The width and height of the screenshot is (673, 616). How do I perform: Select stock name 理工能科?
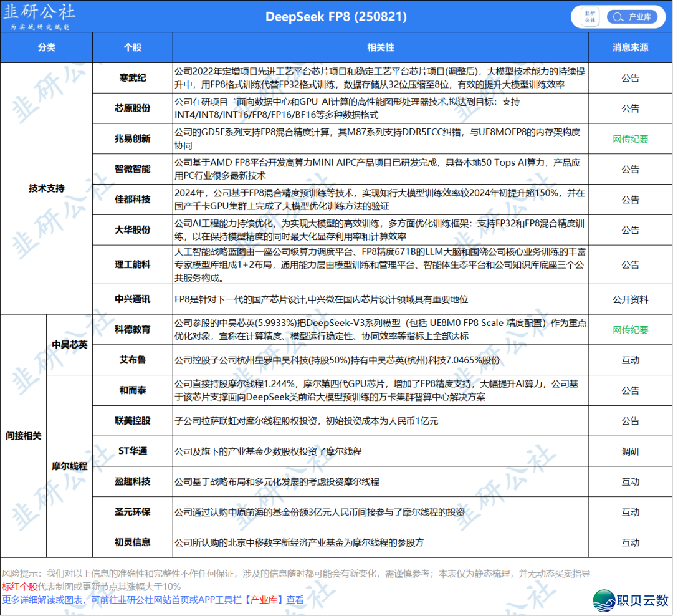point(133,264)
